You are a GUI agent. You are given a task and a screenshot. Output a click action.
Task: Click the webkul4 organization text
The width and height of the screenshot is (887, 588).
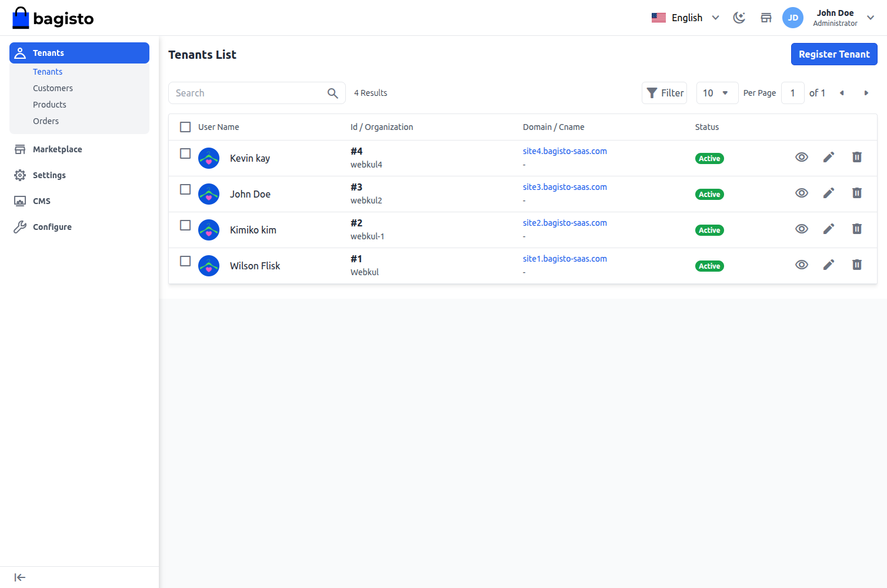click(x=366, y=165)
